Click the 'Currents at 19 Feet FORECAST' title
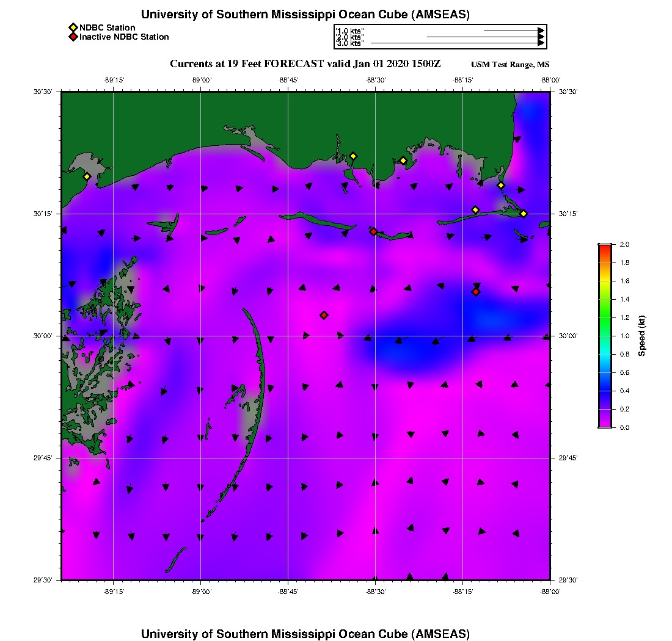 coord(305,64)
